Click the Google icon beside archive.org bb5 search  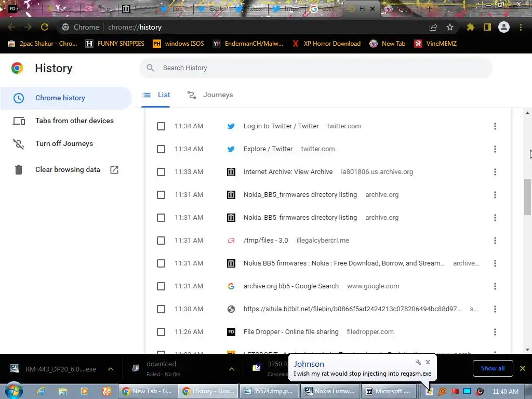[x=231, y=286]
